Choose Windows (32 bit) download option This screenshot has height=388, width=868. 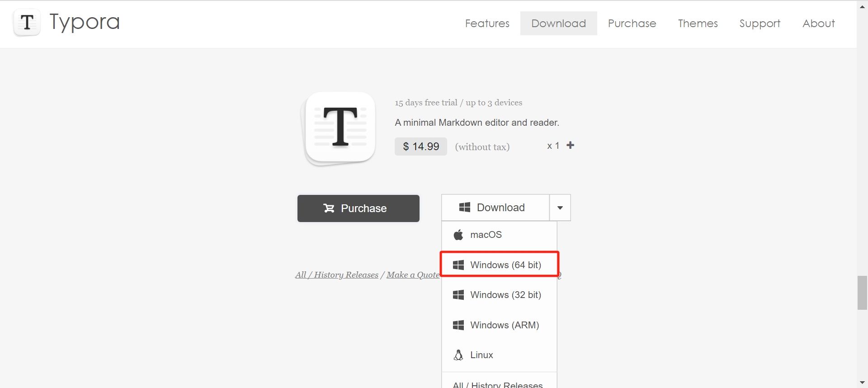point(499,295)
